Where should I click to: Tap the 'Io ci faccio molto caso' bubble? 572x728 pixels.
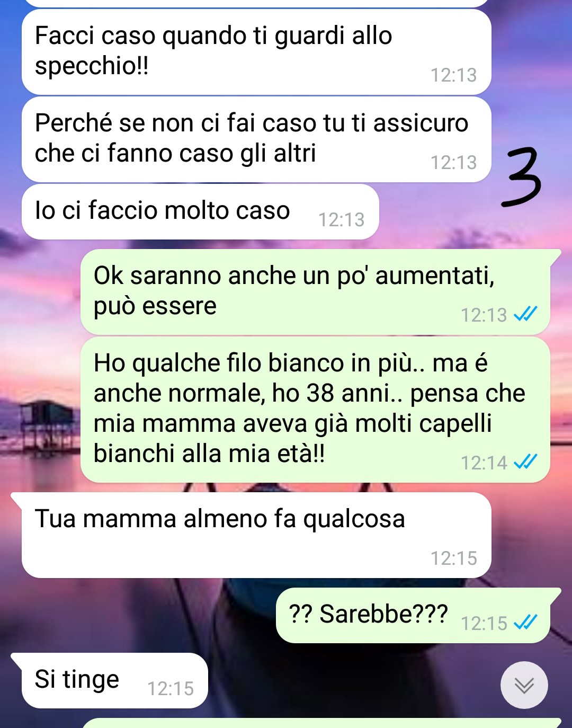point(200,211)
